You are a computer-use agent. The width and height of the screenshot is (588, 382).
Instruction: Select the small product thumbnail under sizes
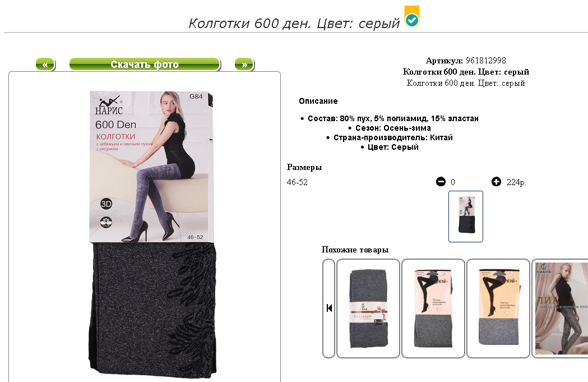pyautogui.click(x=466, y=216)
